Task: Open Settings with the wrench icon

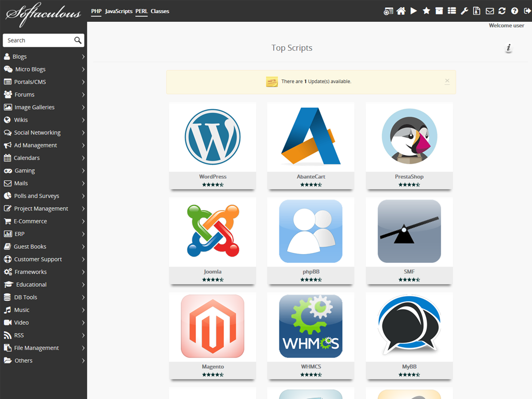Action: (x=465, y=10)
